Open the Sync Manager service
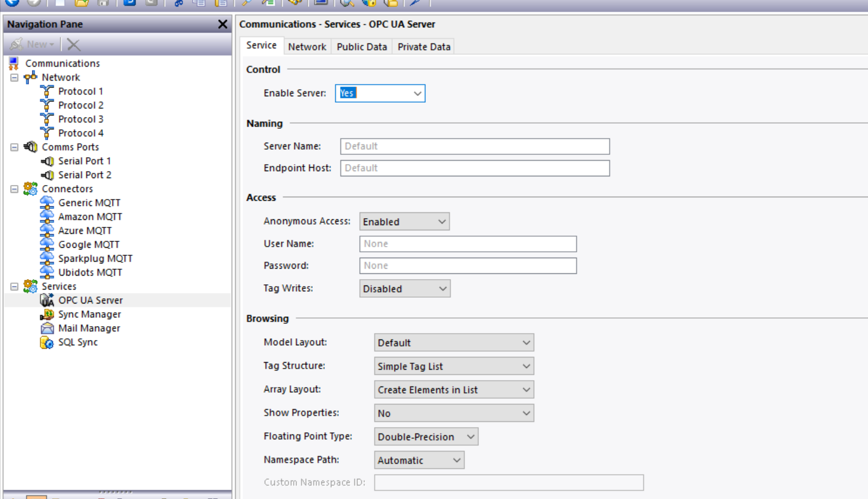The height and width of the screenshot is (499, 868). pyautogui.click(x=89, y=314)
